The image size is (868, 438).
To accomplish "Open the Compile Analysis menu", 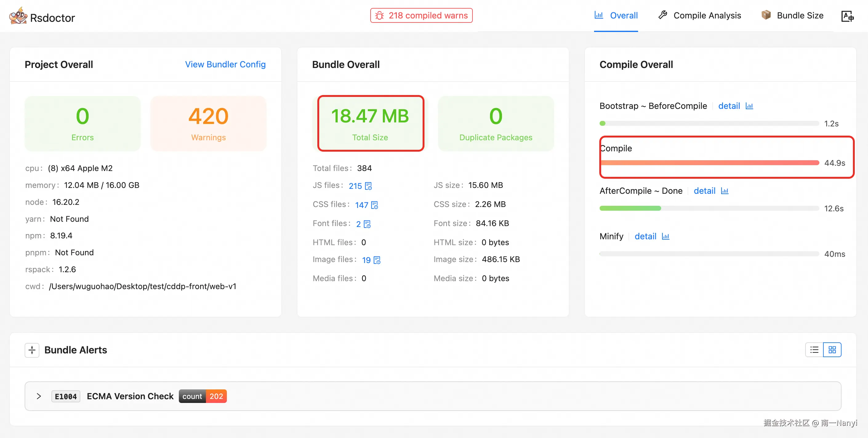I will point(700,15).
